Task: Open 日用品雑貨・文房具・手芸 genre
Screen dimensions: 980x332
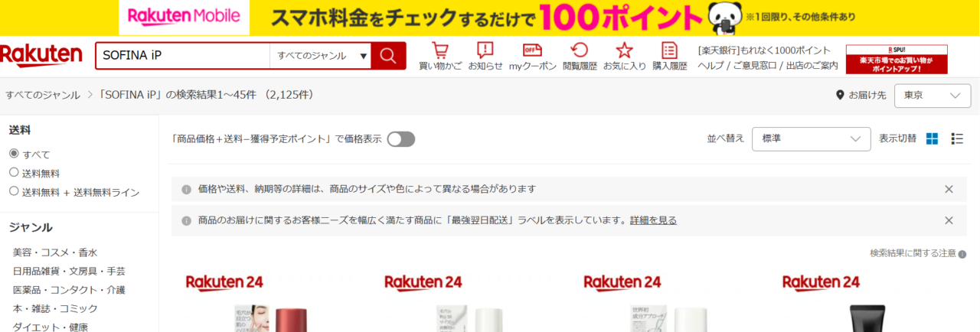Action: (x=69, y=272)
